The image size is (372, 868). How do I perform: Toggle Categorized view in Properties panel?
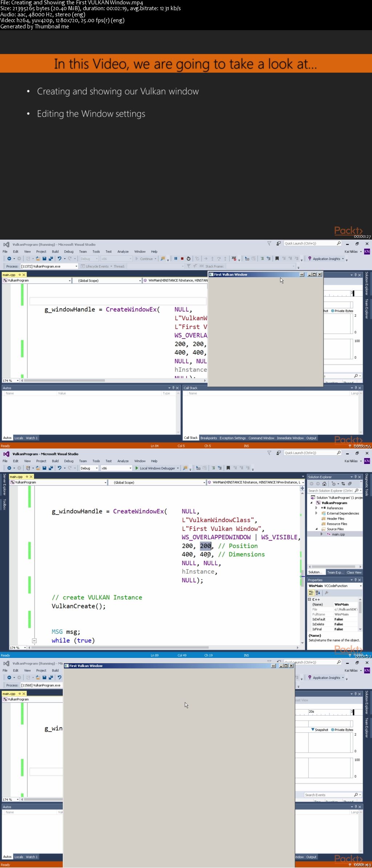pyautogui.click(x=311, y=593)
